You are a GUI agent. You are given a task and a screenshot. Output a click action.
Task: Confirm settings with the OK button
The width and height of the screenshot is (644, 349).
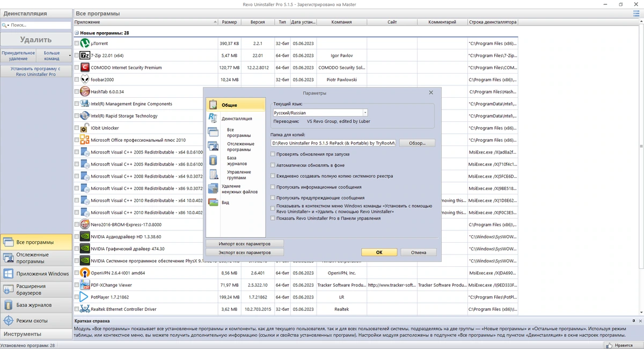379,252
